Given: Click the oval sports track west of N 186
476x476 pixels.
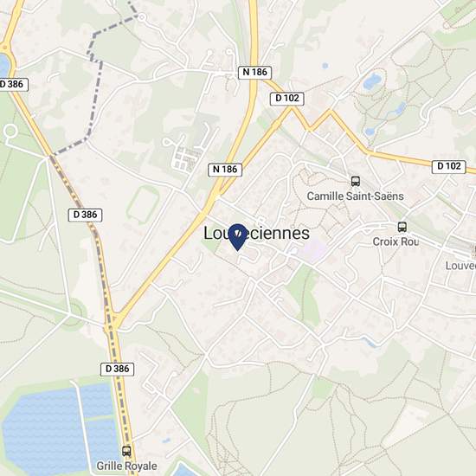Looking at the screenshot, I should tap(144, 205).
